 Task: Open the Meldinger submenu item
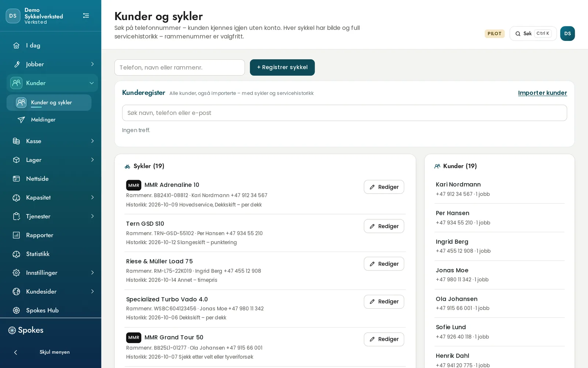point(49,120)
